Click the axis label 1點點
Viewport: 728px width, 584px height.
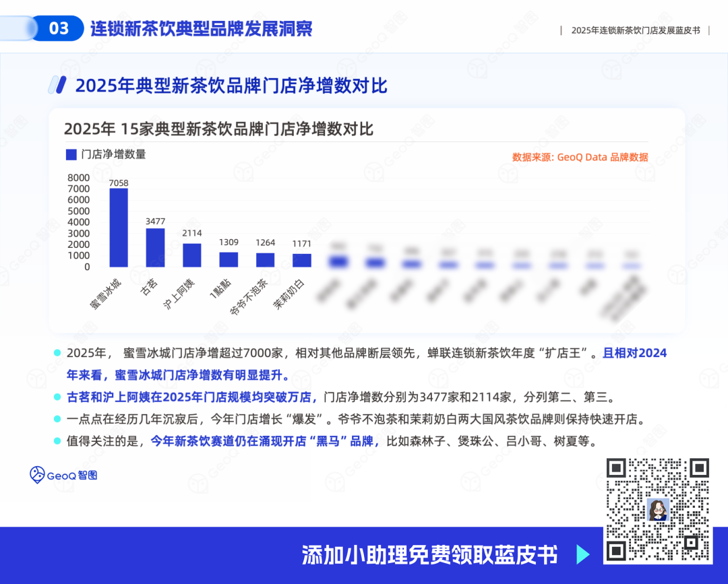[220, 290]
